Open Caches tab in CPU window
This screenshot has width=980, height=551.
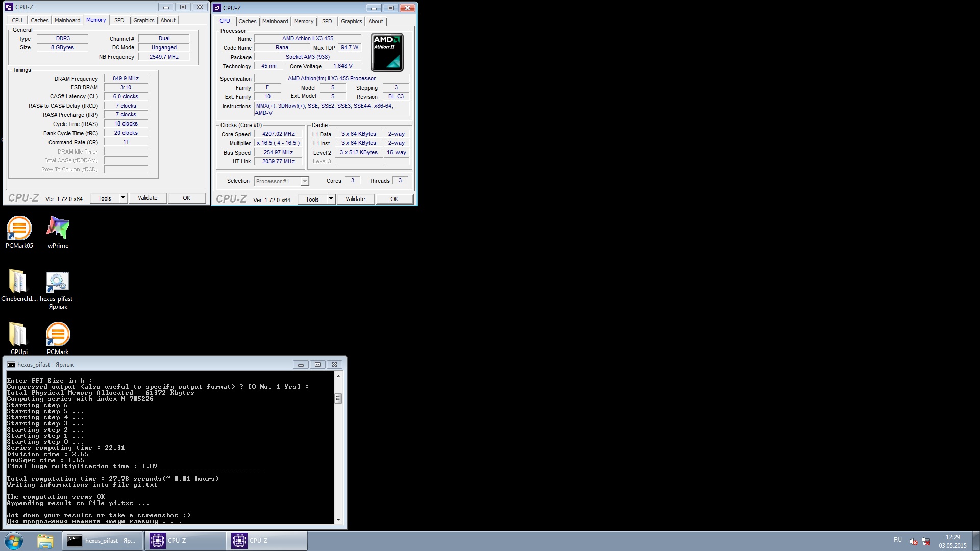(248, 21)
